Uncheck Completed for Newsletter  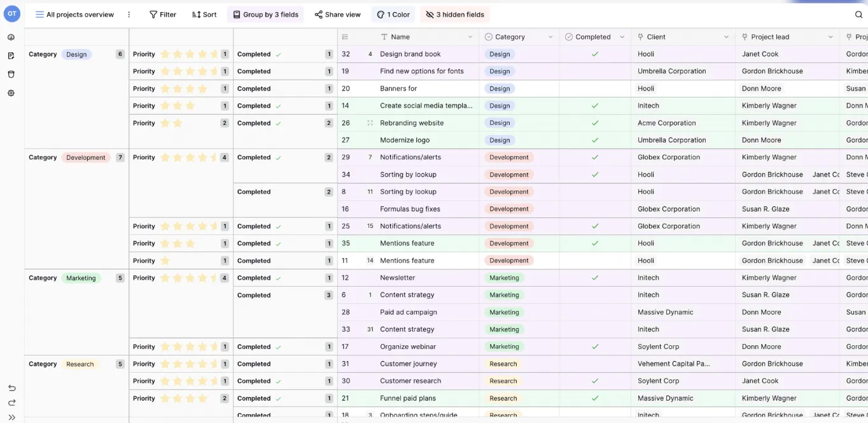595,278
